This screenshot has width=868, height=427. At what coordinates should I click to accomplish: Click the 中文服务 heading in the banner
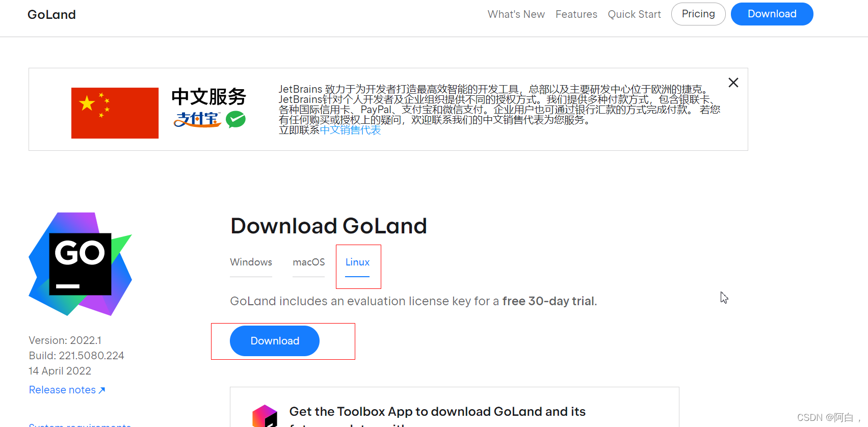(208, 96)
